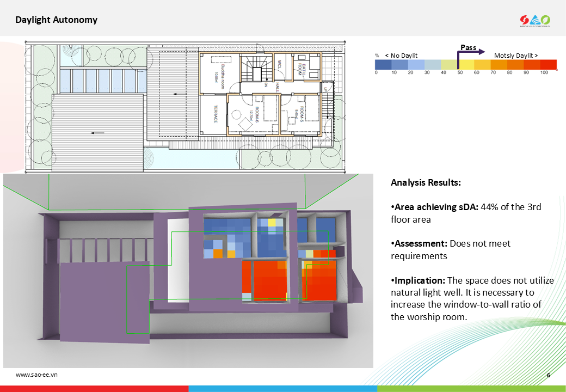Viewport: 566px width, 392px height.
Task: Click the ROOM-5 label on floor plan
Action: point(302,114)
